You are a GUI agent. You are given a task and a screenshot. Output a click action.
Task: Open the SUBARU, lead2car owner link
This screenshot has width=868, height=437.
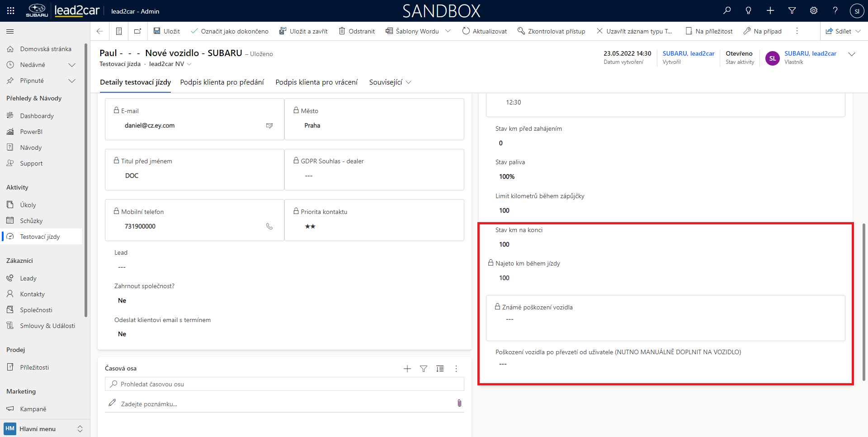(x=810, y=53)
